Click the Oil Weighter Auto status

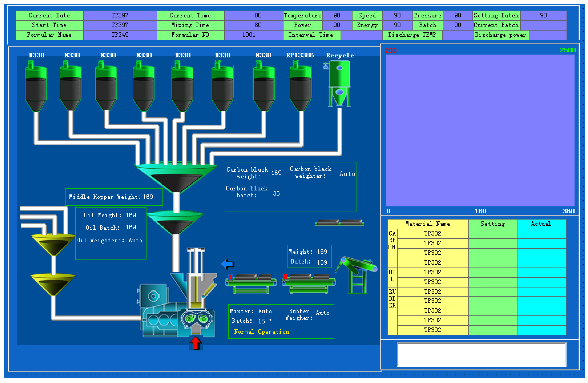pyautogui.click(x=135, y=240)
